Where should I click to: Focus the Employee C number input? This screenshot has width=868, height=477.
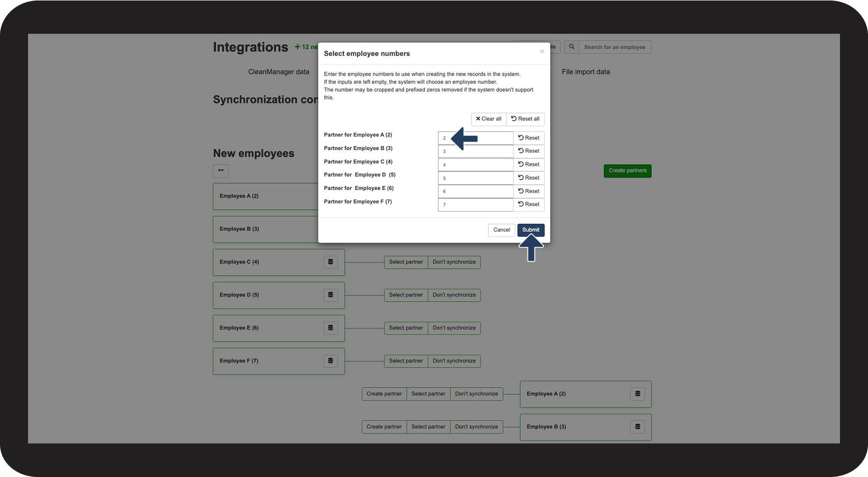click(476, 165)
